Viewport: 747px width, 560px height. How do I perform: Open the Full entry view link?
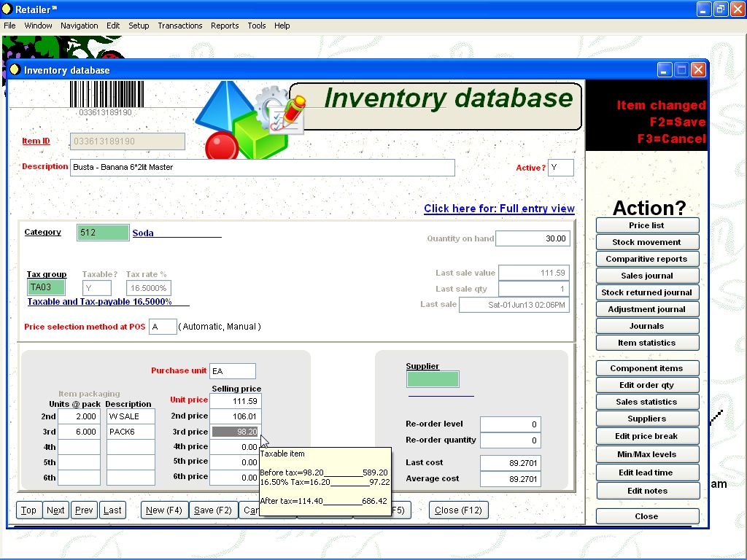499,209
